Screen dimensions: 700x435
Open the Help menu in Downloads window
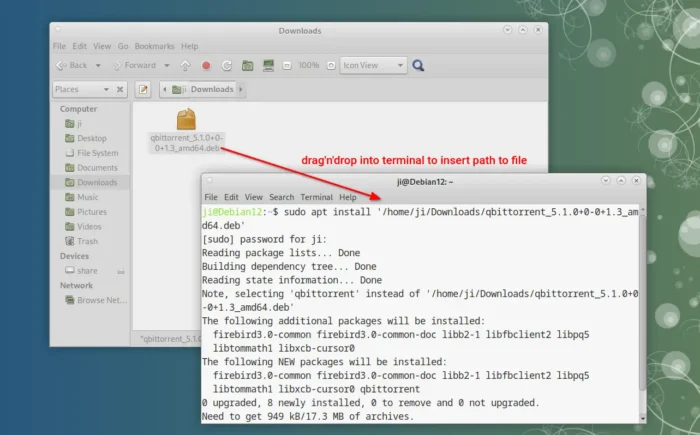click(x=189, y=46)
